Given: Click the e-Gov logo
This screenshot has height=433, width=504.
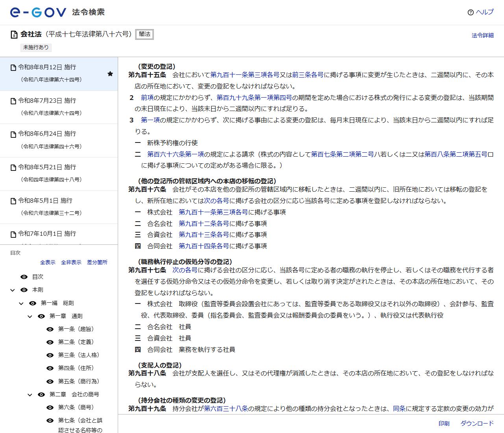Looking at the screenshot, I should click(x=38, y=12).
